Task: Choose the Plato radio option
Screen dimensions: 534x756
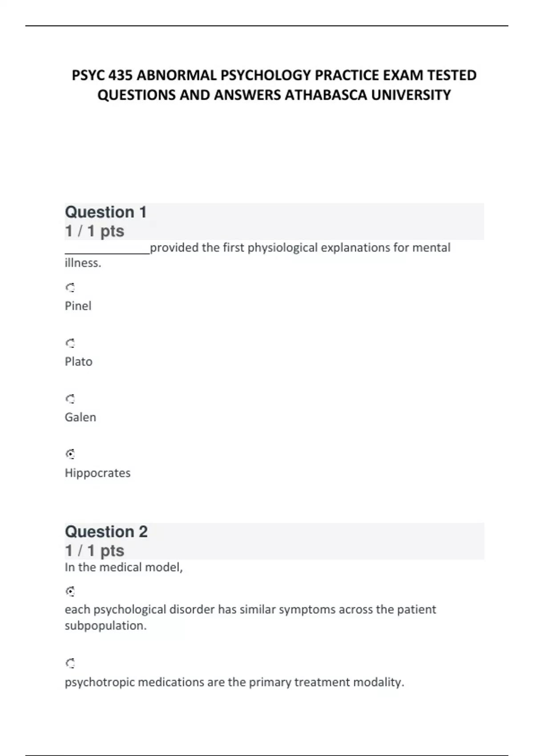Action: click(x=70, y=343)
